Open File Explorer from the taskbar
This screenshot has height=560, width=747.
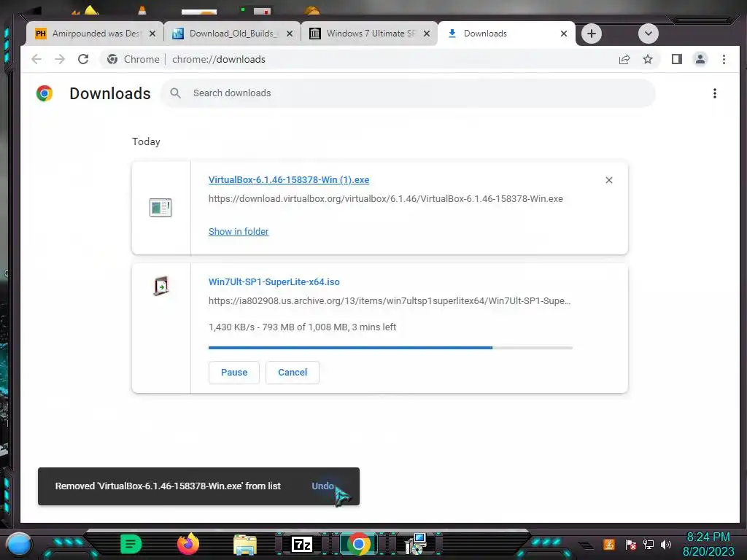pyautogui.click(x=245, y=545)
